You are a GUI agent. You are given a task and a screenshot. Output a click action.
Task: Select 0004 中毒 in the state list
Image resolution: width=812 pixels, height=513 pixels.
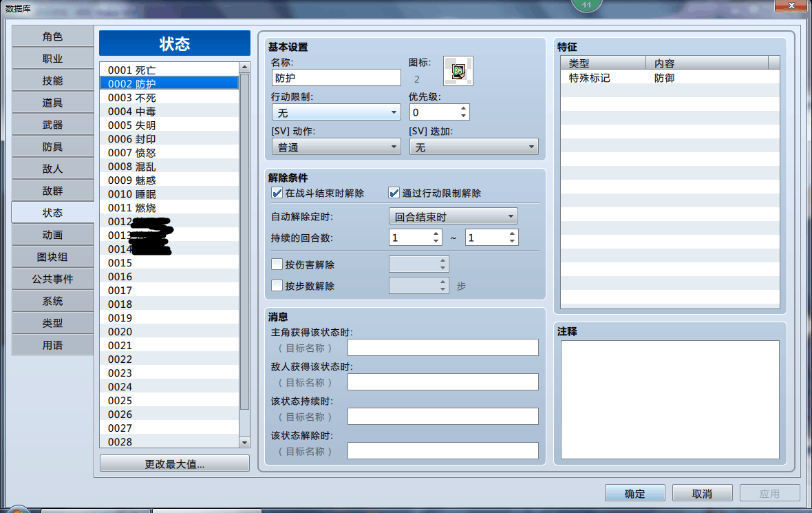tap(169, 111)
